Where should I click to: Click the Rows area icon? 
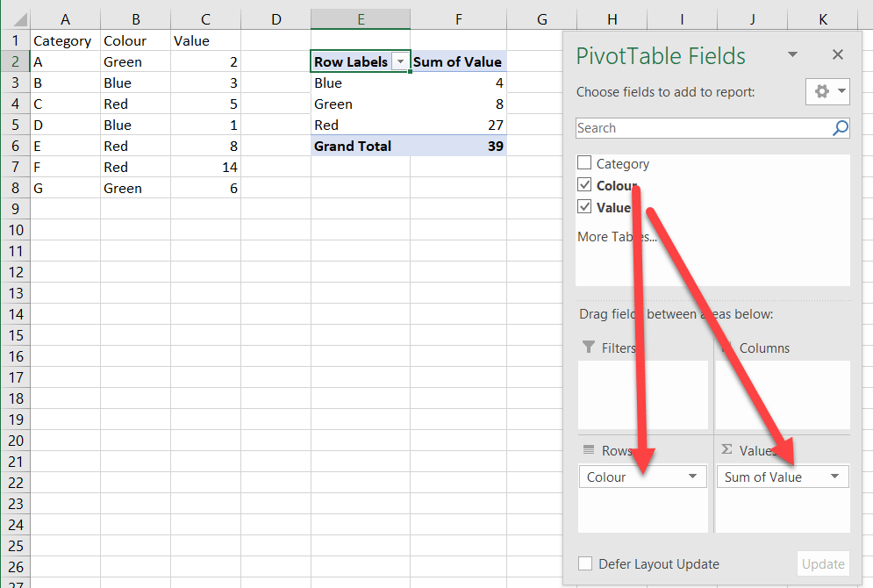(590, 450)
